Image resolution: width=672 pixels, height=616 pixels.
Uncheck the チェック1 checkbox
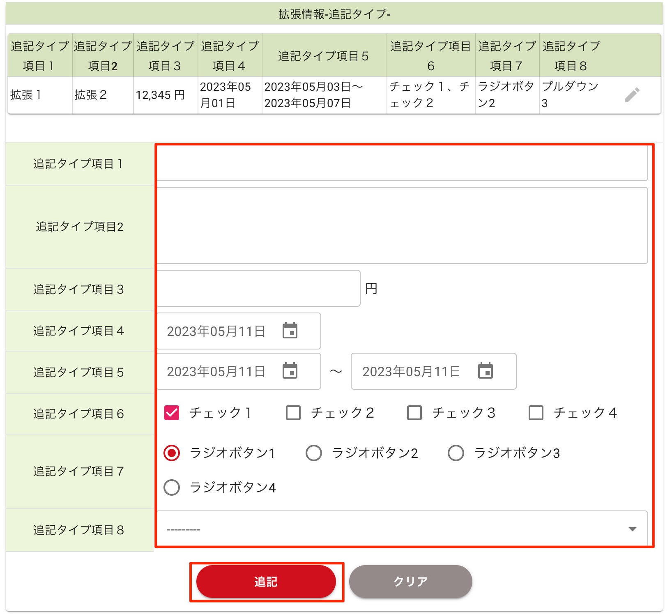point(172,413)
